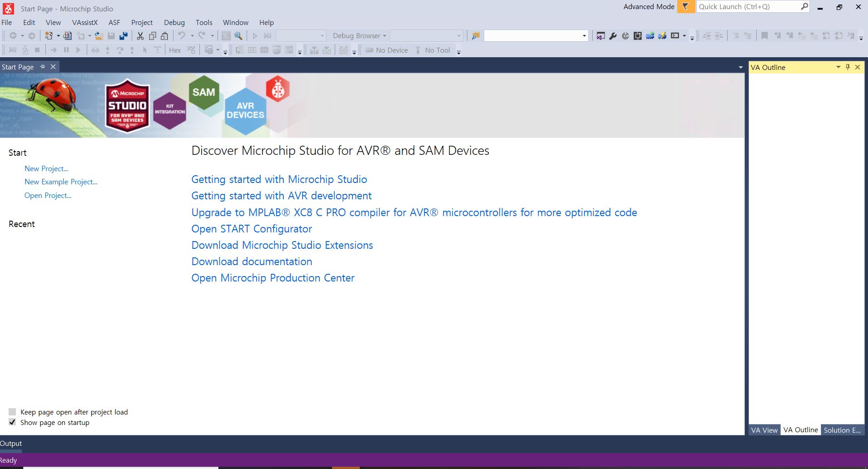Image resolution: width=868 pixels, height=469 pixels.
Task: Open the VAssistX menu
Action: (85, 22)
